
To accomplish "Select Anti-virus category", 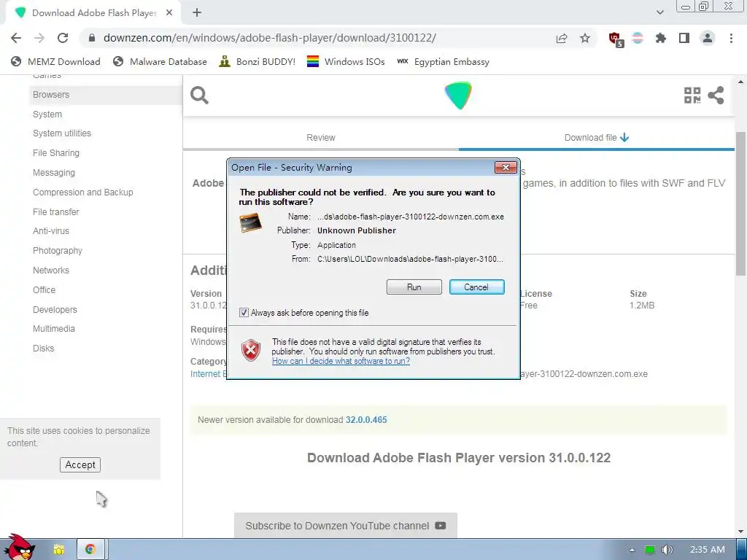I will [51, 231].
